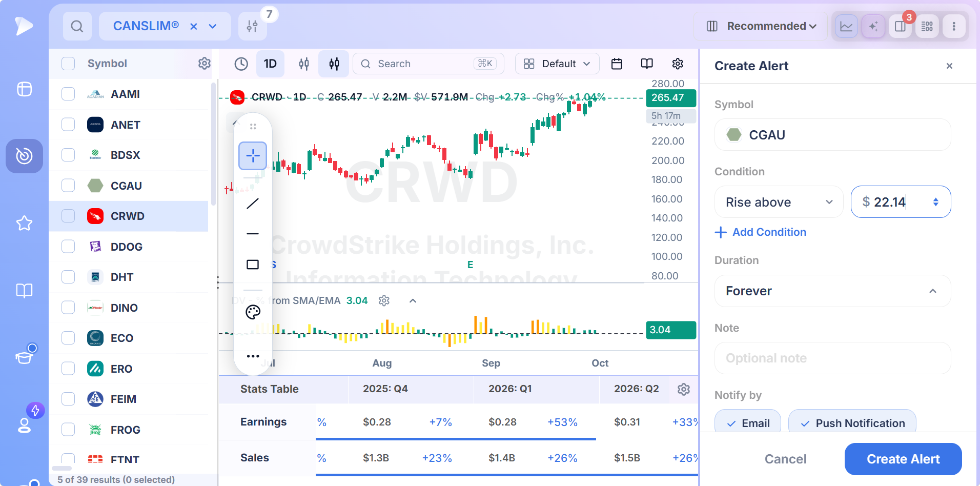The image size is (980, 486).
Task: Select the trend line drawing tool
Action: pos(253,204)
